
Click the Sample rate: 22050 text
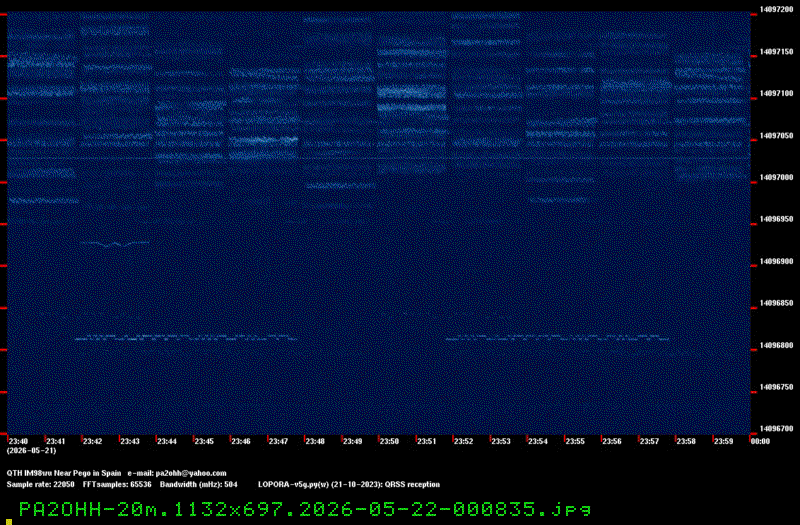tap(40, 484)
